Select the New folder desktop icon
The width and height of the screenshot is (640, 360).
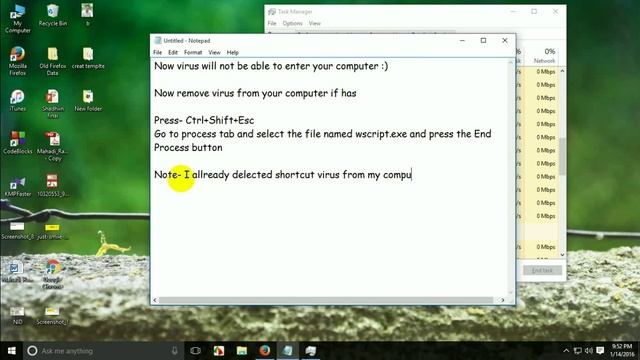(x=88, y=100)
